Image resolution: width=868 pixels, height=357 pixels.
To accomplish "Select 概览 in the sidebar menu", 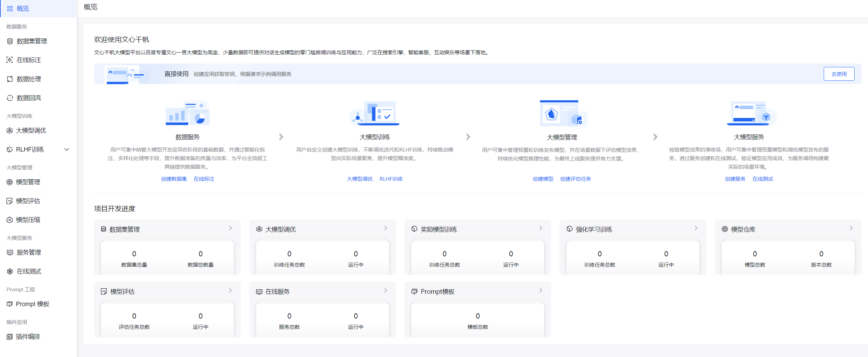I will (38, 9).
